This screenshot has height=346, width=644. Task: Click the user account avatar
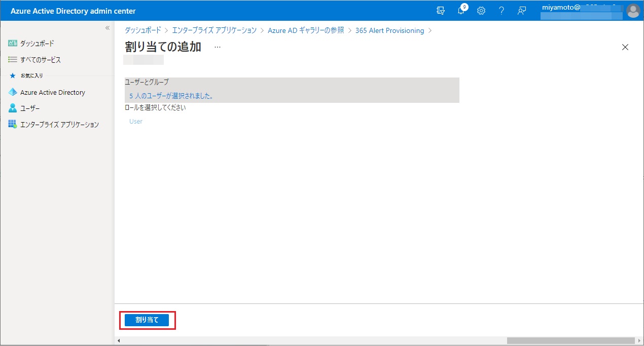tap(633, 11)
